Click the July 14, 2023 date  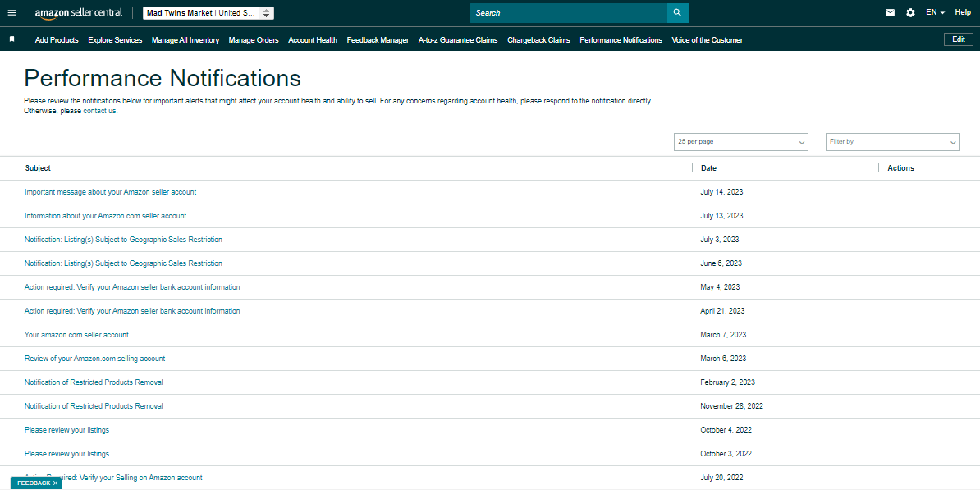[722, 192]
